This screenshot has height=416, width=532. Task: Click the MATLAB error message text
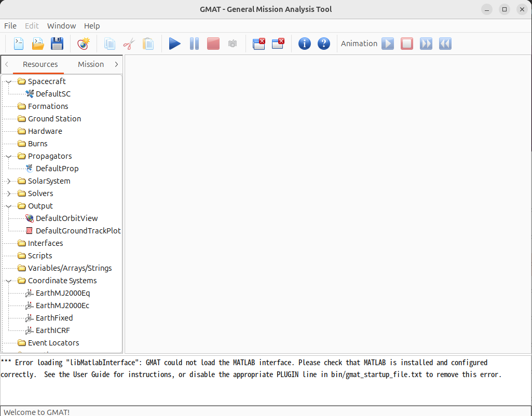(x=251, y=368)
